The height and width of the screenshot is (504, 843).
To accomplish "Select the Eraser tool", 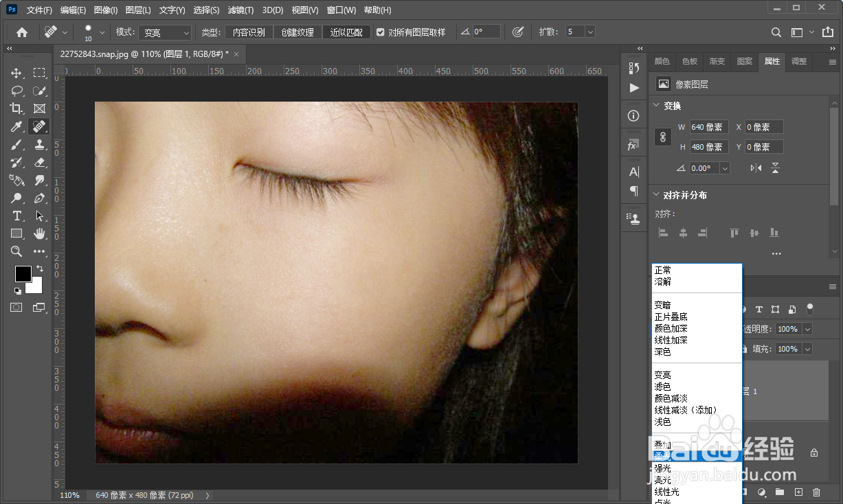I will point(39,162).
